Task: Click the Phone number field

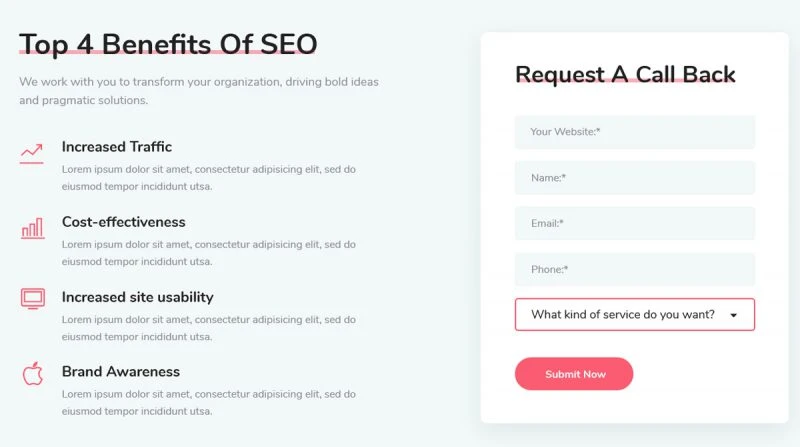Action: [x=634, y=270]
